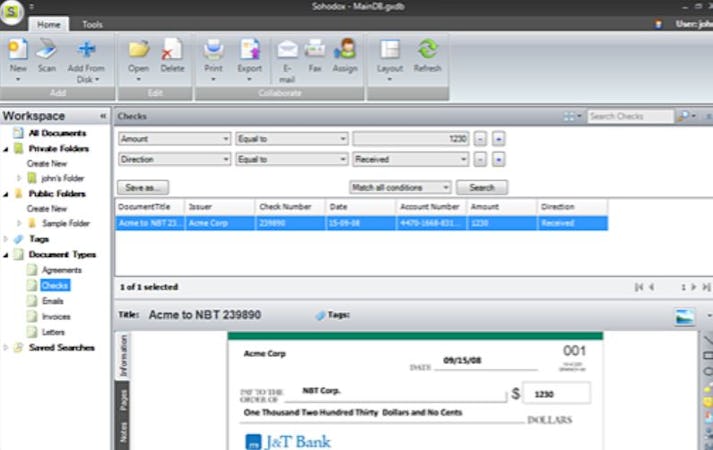The image size is (713, 450).
Task: Sort by the Account Number column header
Action: click(x=431, y=207)
